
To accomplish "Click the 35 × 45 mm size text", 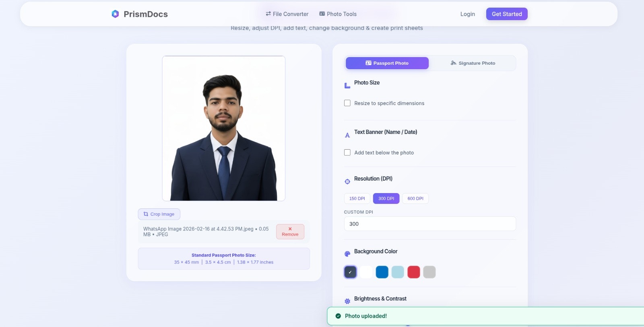I will [x=186, y=262].
